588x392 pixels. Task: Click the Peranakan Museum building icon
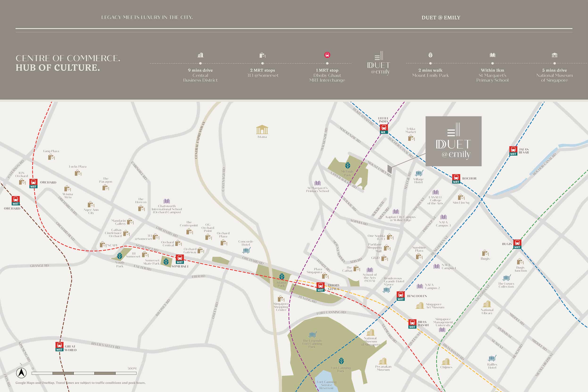pos(383,361)
